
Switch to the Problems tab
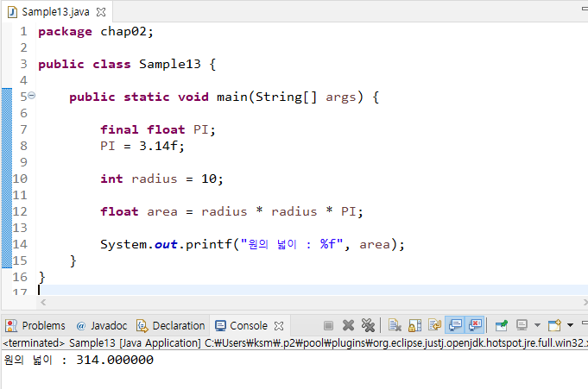pyautogui.click(x=35, y=326)
